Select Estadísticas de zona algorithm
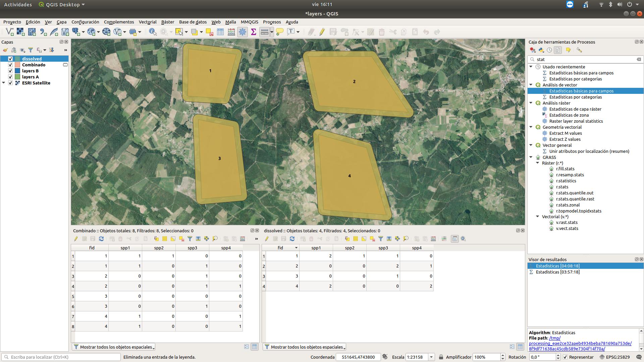The width and height of the screenshot is (644, 362). (569, 115)
